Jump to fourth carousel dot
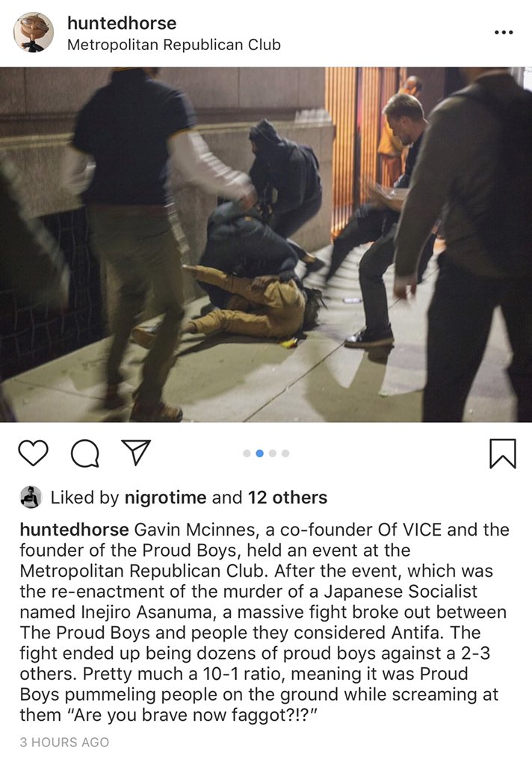 pos(285,453)
